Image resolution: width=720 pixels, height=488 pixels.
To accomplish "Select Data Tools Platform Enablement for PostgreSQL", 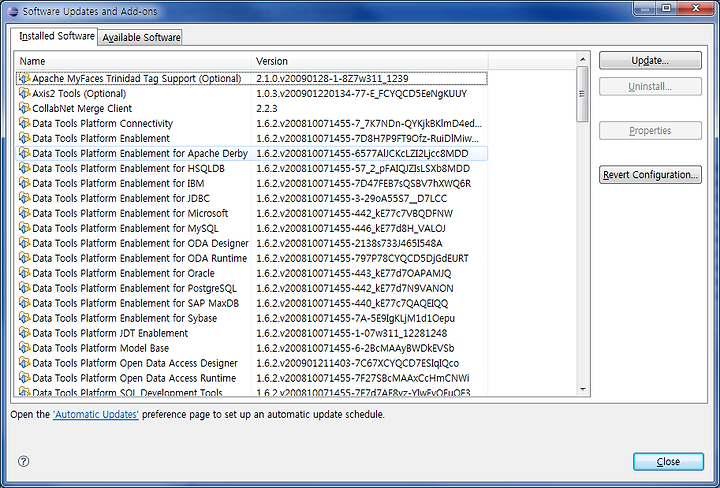I will point(252,288).
